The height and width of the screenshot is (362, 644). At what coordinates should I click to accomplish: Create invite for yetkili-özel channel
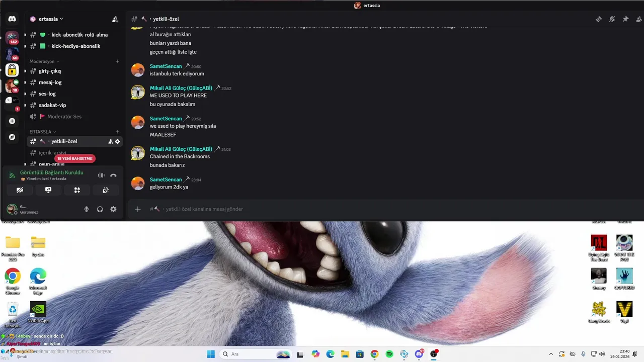[111, 141]
